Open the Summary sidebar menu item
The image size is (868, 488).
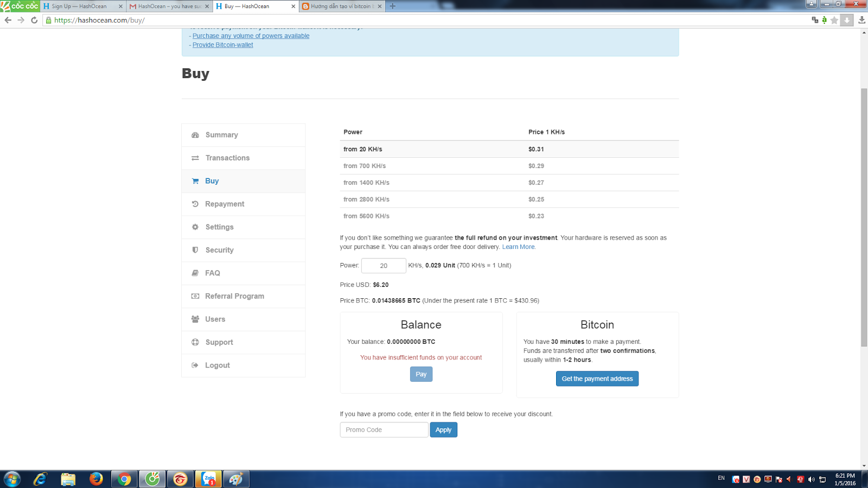click(x=244, y=135)
